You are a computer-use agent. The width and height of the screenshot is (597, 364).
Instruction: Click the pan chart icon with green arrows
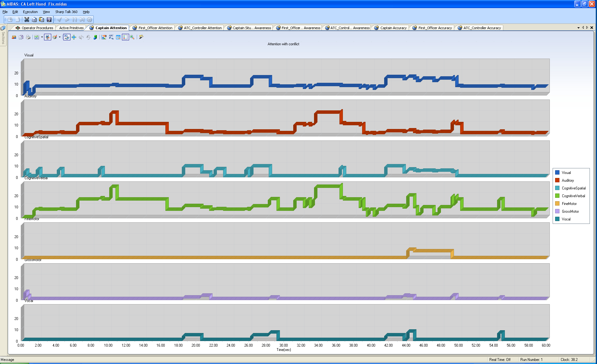[74, 37]
